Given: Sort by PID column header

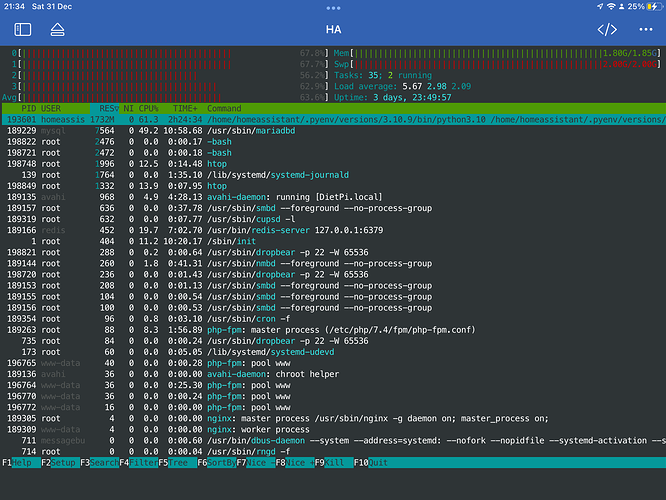Looking at the screenshot, I should (28, 108).
